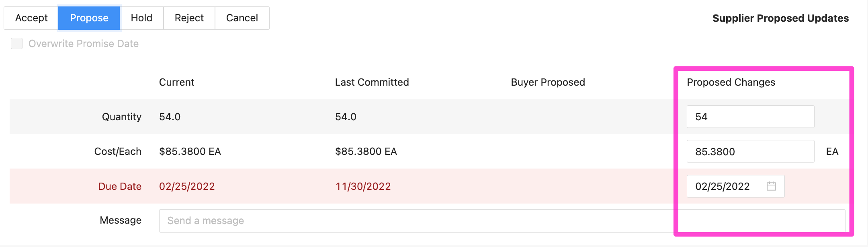868x247 pixels.
Task: Enable the Overwrite Promise Date checkbox
Action: [16, 43]
